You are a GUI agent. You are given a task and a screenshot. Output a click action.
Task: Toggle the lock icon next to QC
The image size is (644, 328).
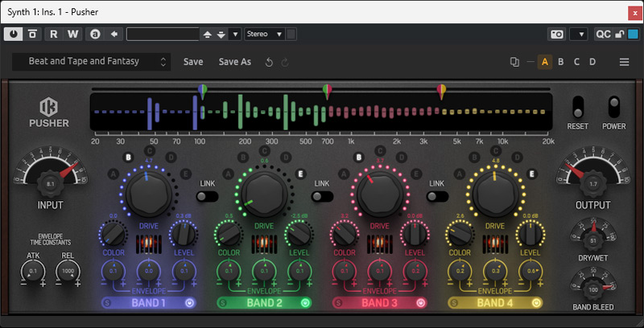pyautogui.click(x=620, y=35)
